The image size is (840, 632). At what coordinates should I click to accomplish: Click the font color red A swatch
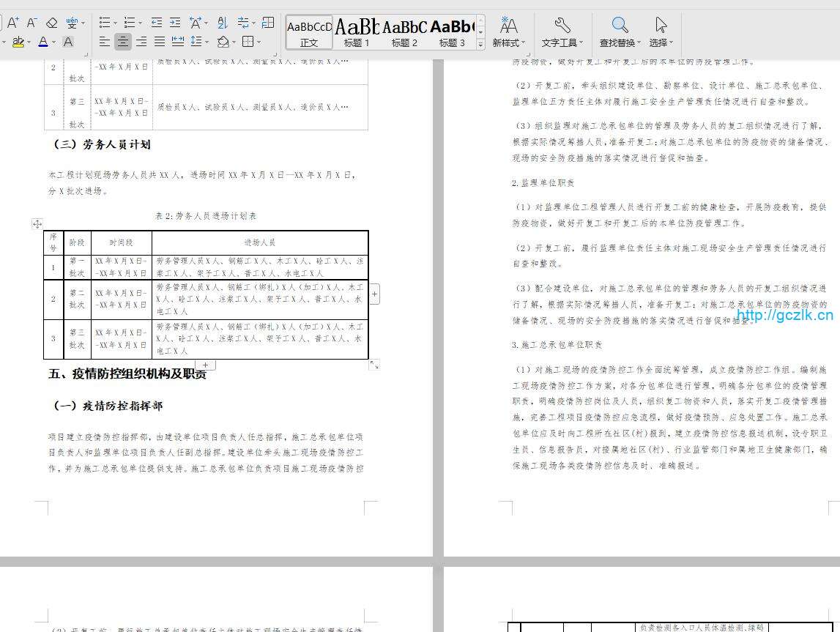[43, 42]
